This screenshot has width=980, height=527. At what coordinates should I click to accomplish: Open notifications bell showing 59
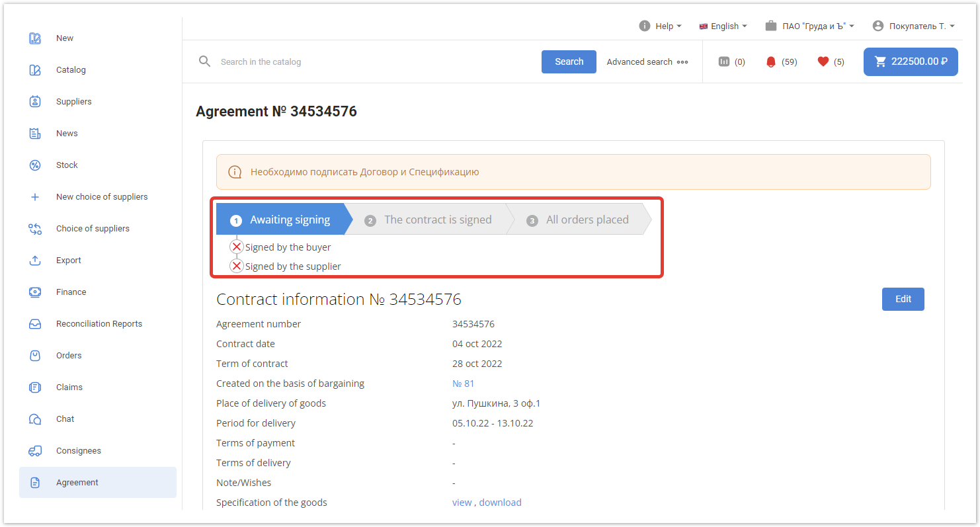770,61
